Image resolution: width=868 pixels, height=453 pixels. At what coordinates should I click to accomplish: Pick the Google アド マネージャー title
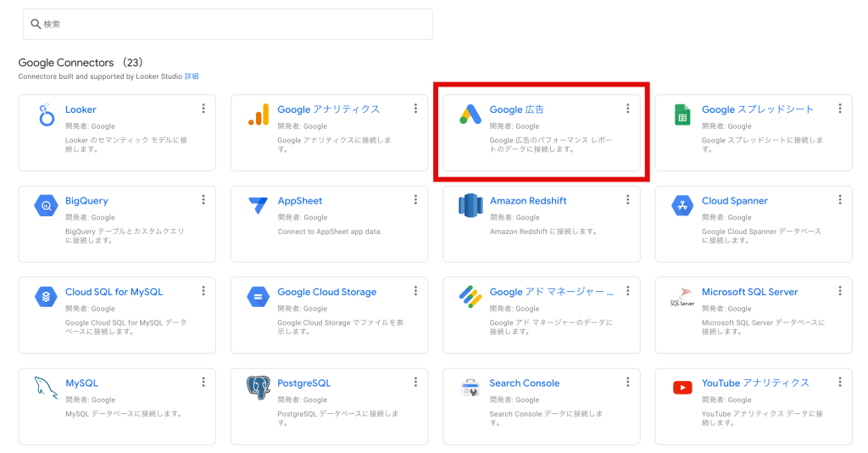[551, 292]
